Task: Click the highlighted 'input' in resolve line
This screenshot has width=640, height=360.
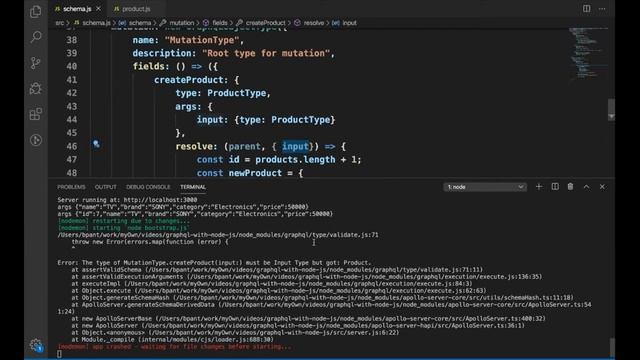Action: [295, 146]
